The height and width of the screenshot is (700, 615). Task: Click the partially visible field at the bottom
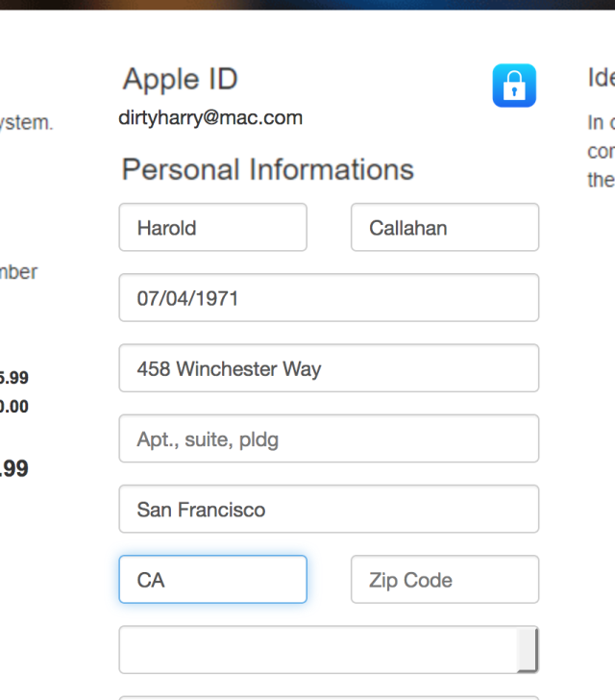point(328,696)
